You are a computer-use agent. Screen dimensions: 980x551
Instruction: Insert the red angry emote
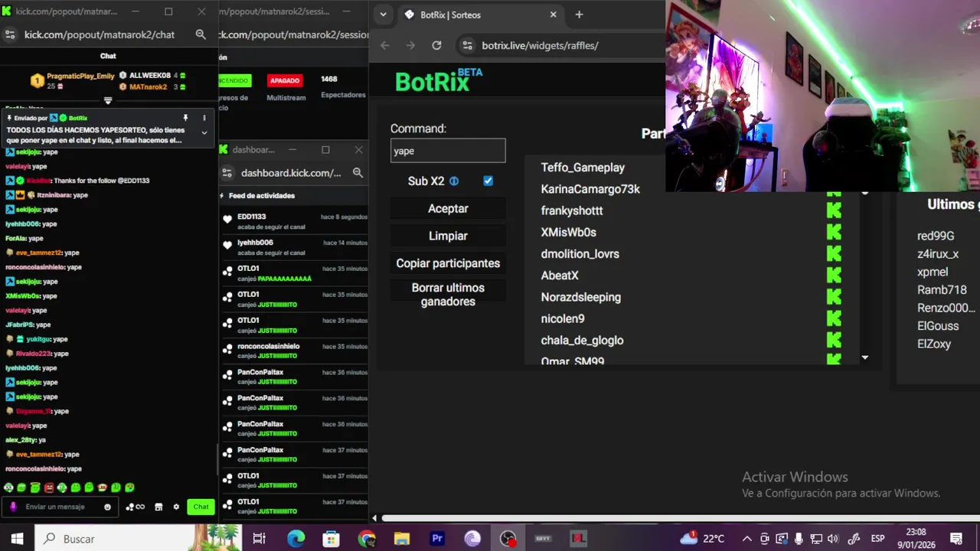click(x=48, y=487)
